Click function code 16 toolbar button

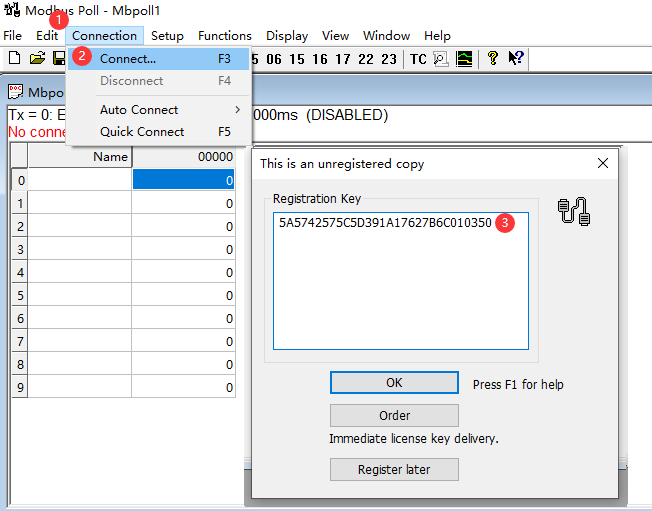[x=320, y=59]
